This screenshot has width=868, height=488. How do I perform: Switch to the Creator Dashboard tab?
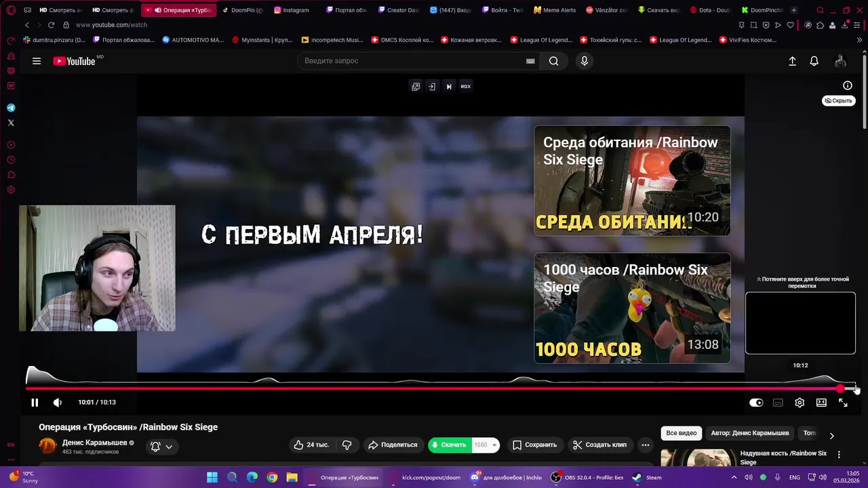pos(398,10)
